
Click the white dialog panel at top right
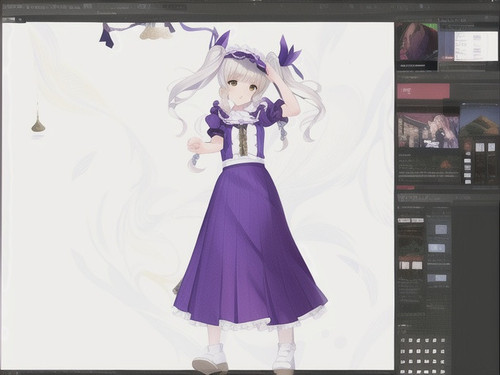point(476,46)
